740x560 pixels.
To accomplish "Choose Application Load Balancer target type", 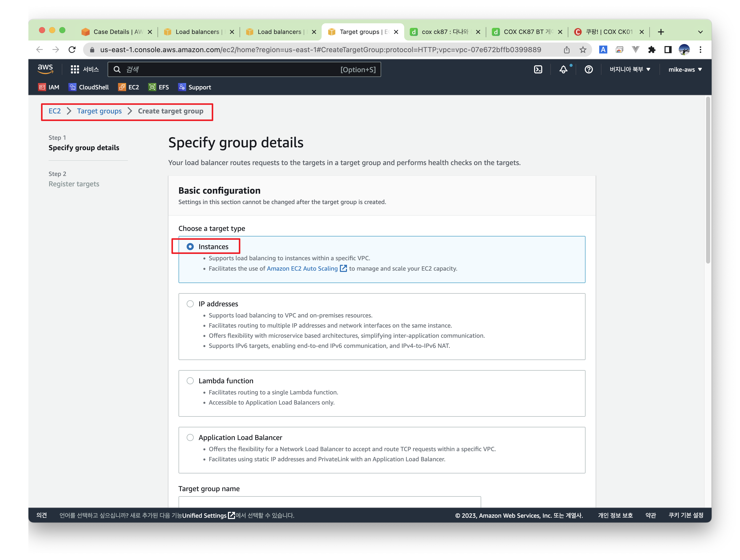I will click(x=190, y=438).
